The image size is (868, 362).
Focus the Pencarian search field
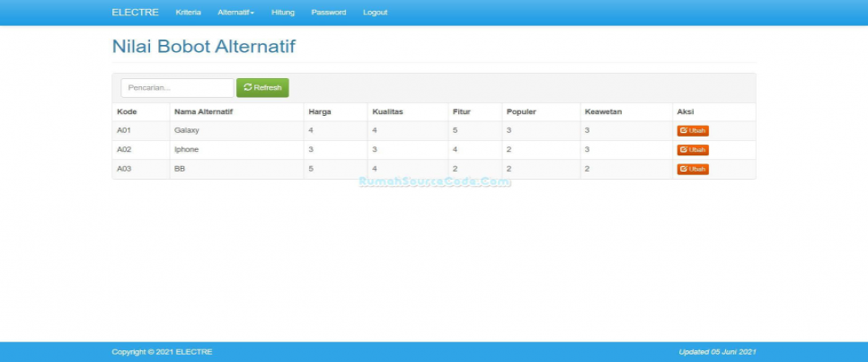[x=178, y=88]
